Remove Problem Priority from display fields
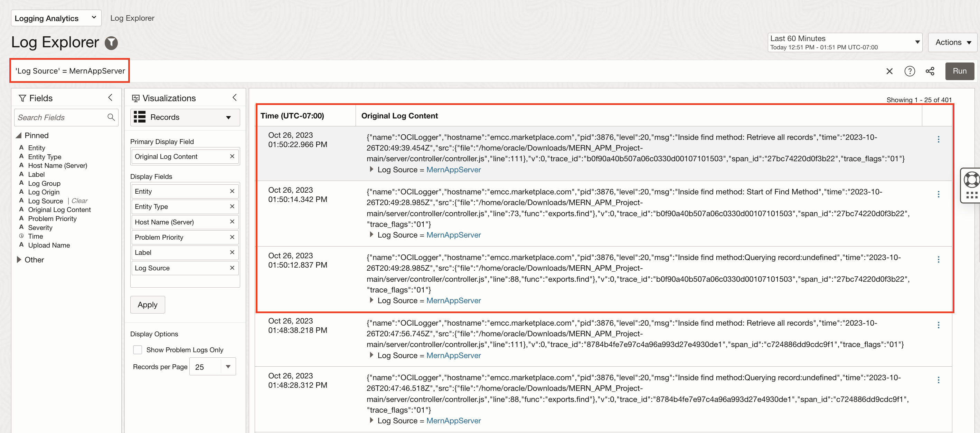Screen dimensions: 980x433 tap(232, 237)
